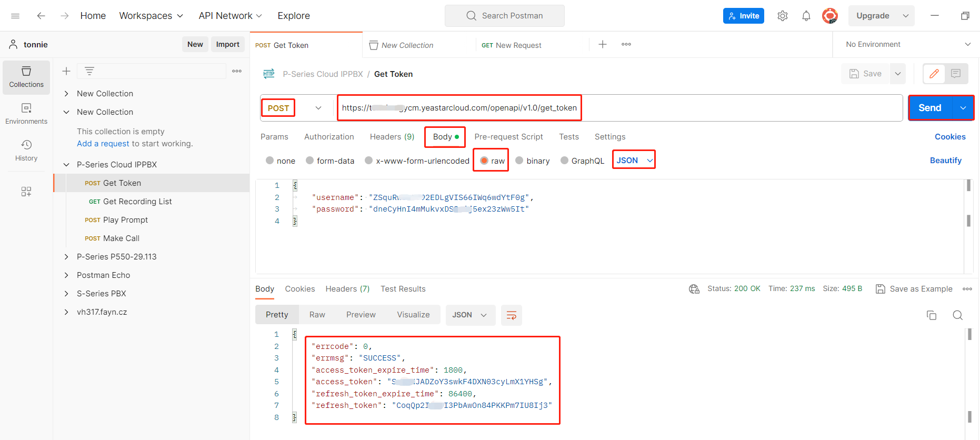Screen dimensions: 980x440
Task: Open the response Cookies tab
Action: pyautogui.click(x=300, y=289)
